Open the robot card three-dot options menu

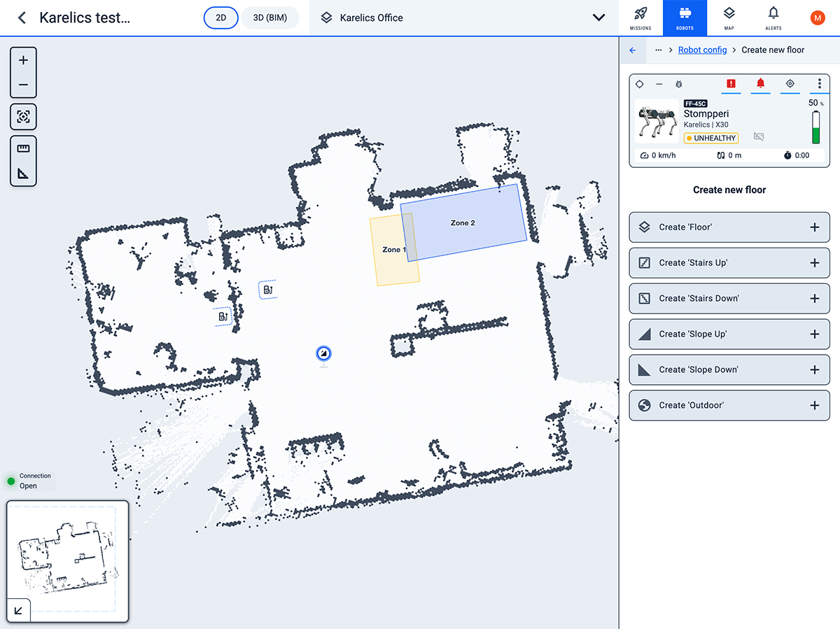(x=819, y=83)
